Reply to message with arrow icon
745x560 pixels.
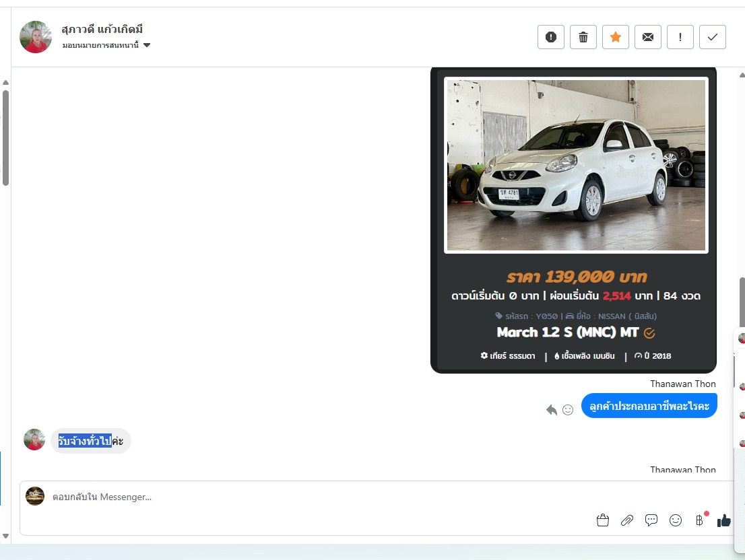pyautogui.click(x=551, y=409)
